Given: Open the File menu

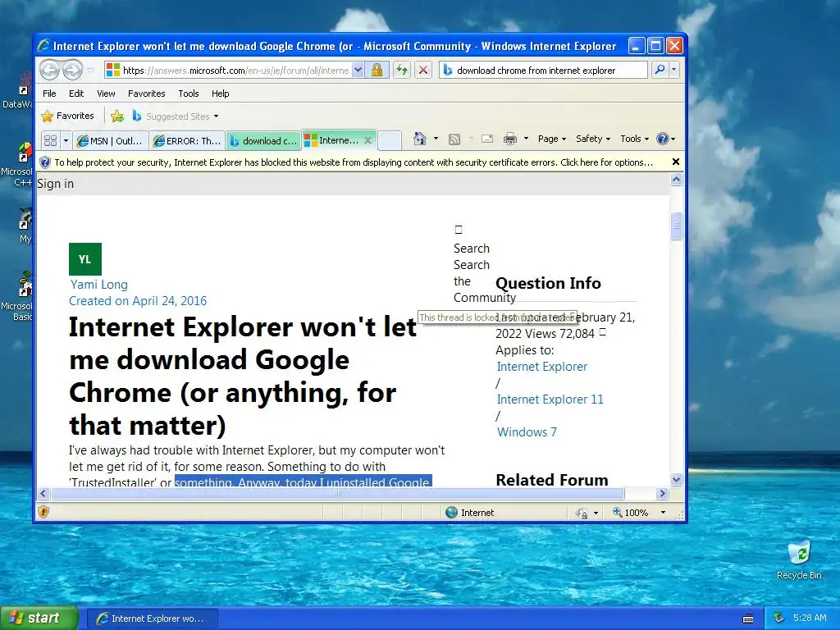Looking at the screenshot, I should point(49,94).
